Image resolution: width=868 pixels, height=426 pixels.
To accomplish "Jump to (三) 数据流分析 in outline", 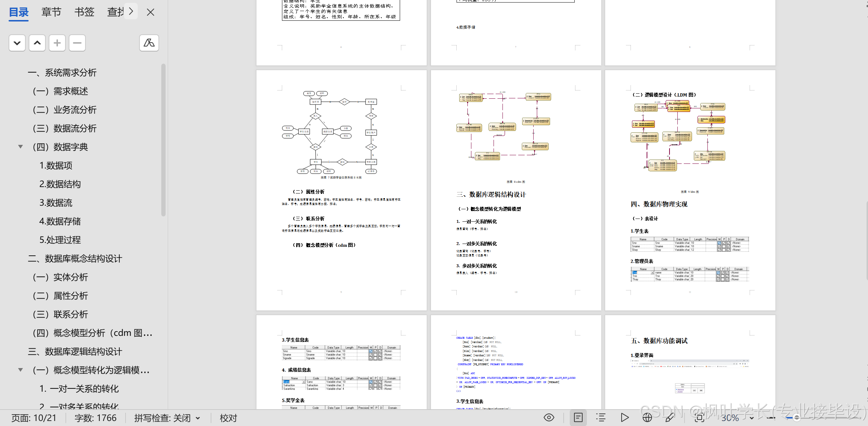I will 65,128.
